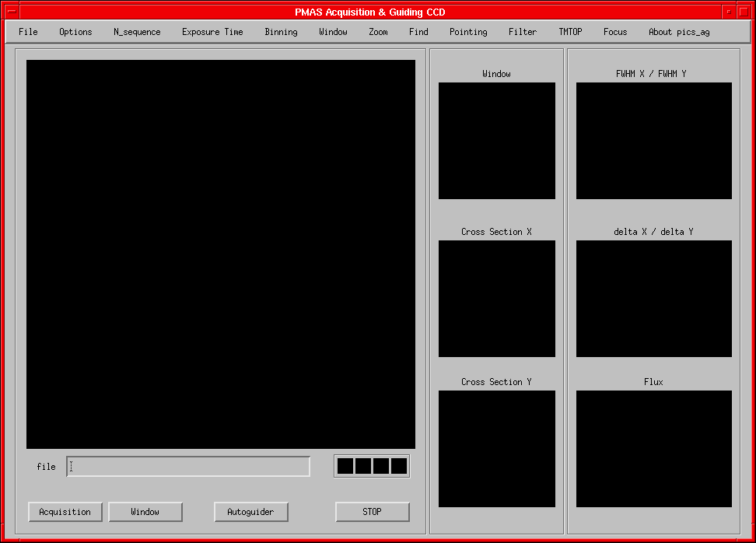Open the Window menu in menu bar
Screen dimensions: 756x543
(x=333, y=32)
